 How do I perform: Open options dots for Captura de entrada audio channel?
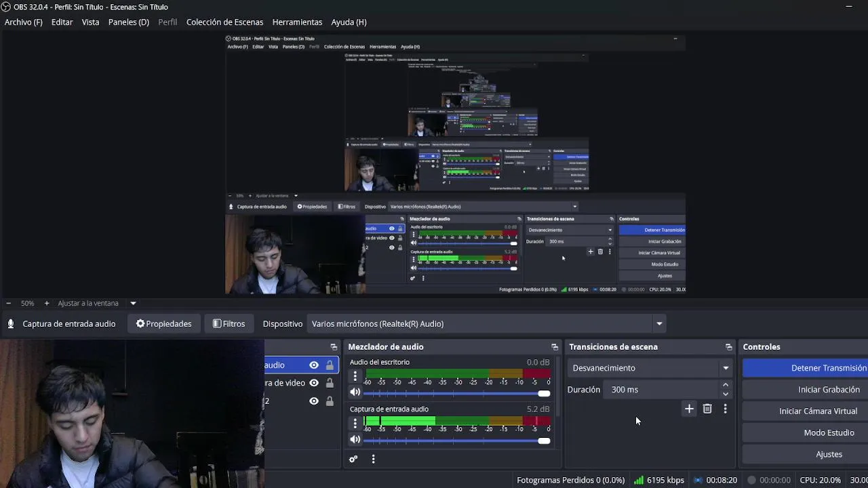click(x=355, y=423)
